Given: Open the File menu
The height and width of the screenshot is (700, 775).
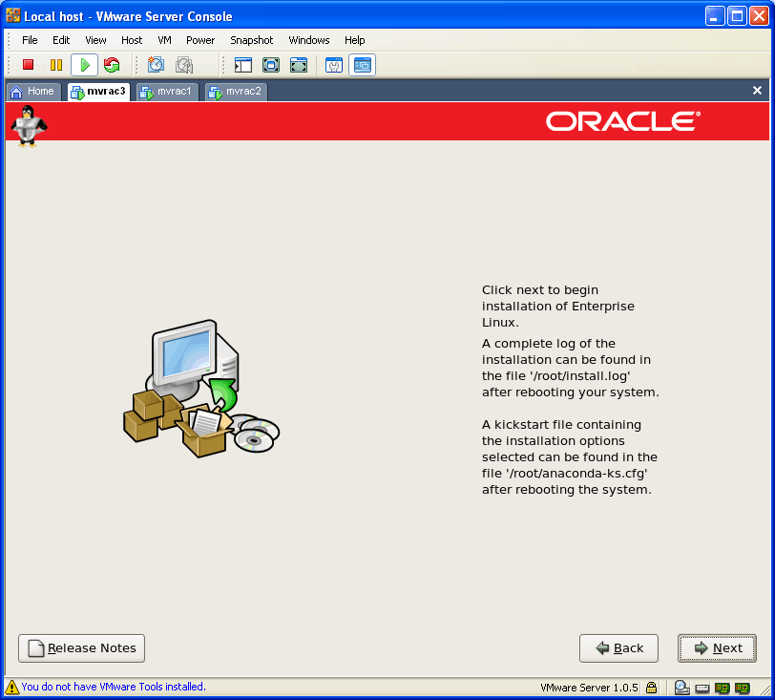Looking at the screenshot, I should pos(30,40).
